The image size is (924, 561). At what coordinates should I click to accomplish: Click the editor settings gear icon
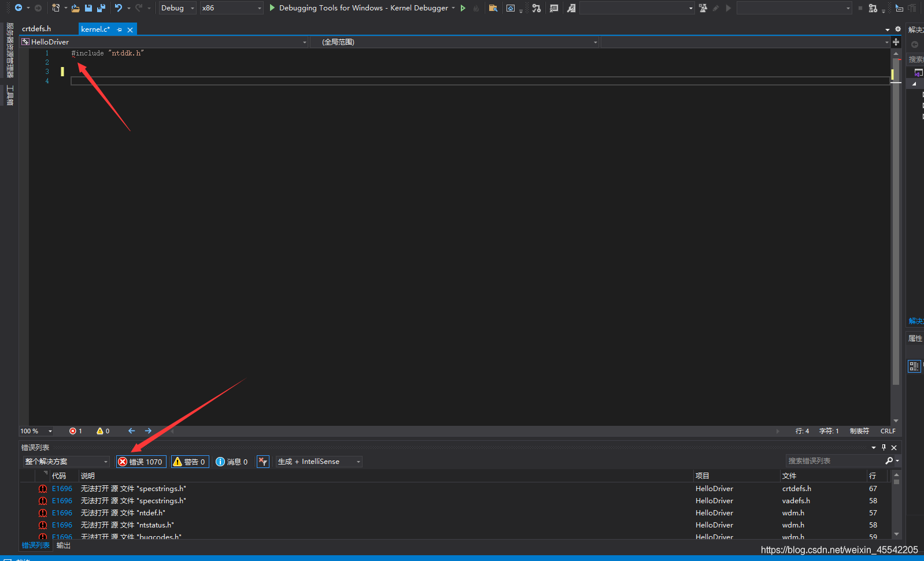tap(898, 29)
